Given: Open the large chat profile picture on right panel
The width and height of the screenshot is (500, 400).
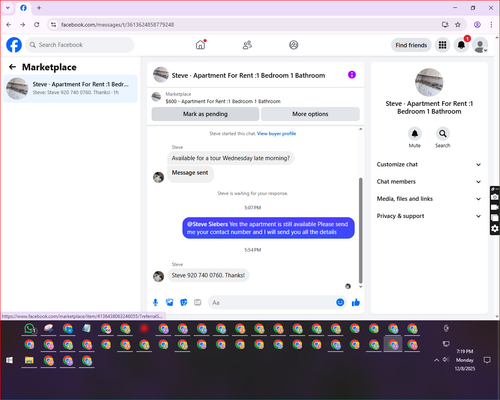Looking at the screenshot, I should tap(429, 82).
